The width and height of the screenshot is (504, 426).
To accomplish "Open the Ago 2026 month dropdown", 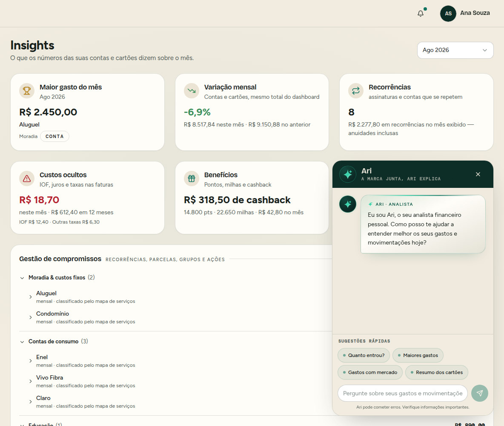I will (x=455, y=50).
